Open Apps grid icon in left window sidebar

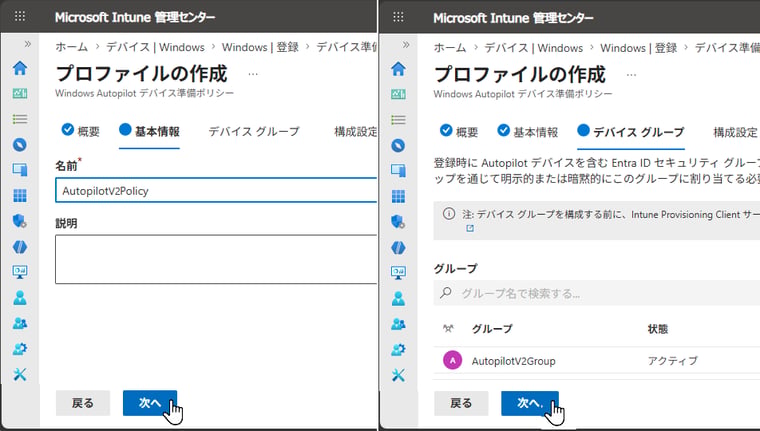[20, 195]
